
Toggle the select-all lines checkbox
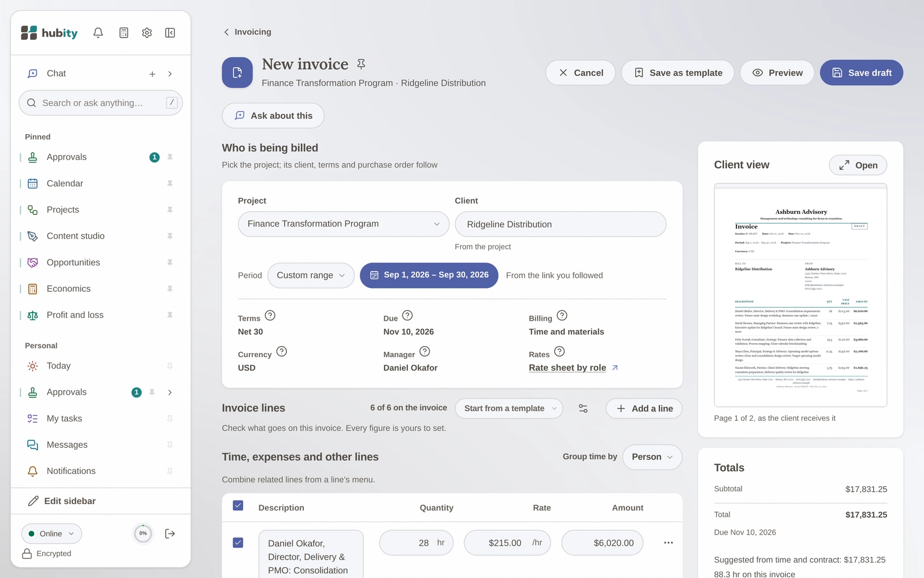pos(238,506)
